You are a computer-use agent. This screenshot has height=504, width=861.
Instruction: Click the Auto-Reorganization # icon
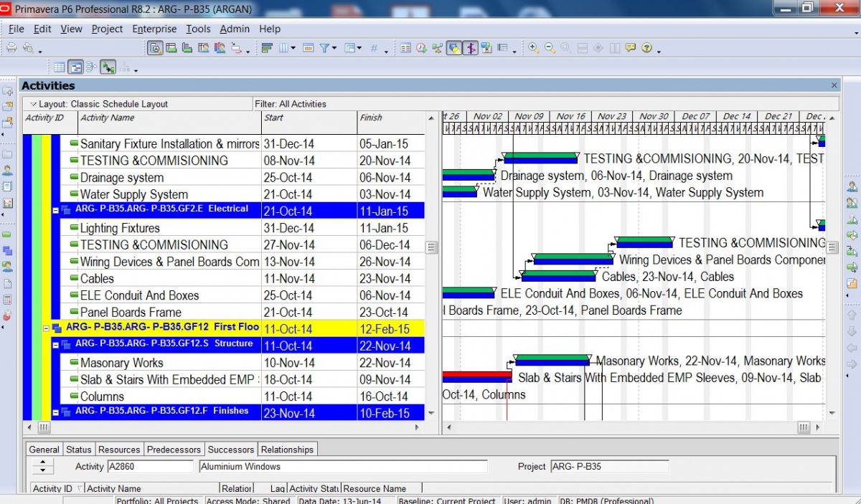coord(374,48)
